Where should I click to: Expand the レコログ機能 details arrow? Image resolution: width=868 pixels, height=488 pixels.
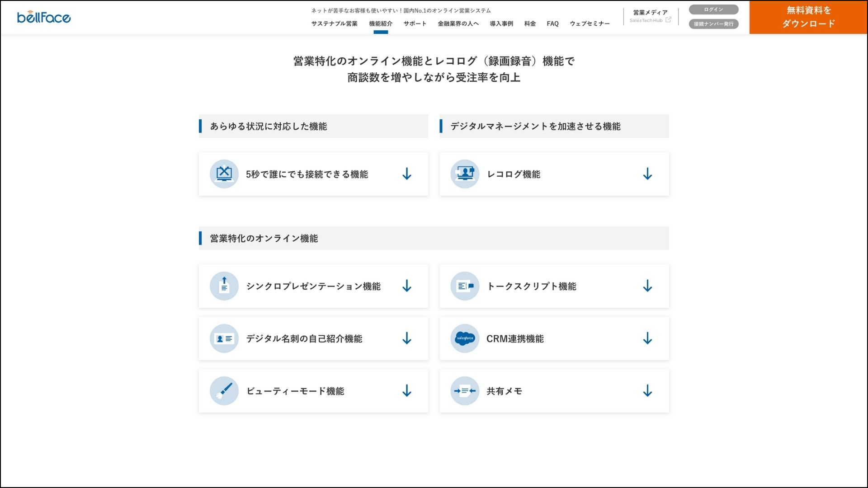[x=648, y=174]
